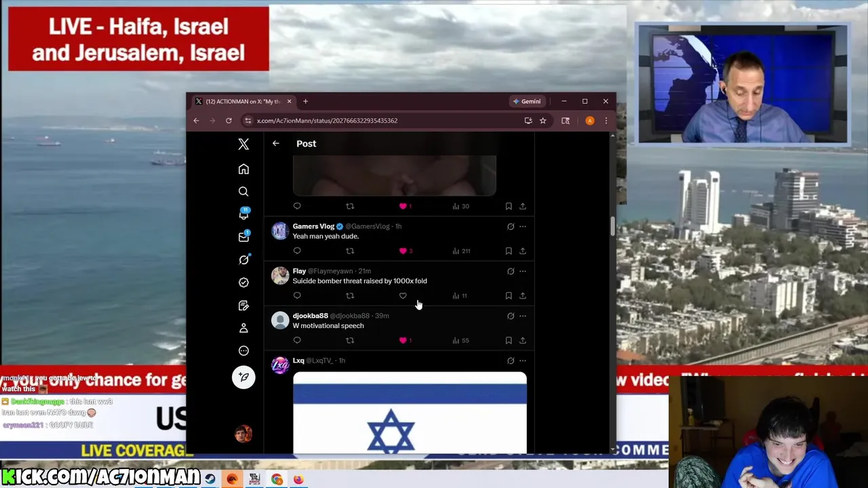Image resolution: width=868 pixels, height=488 pixels.
Task: Compose a new post button
Action: point(243,378)
